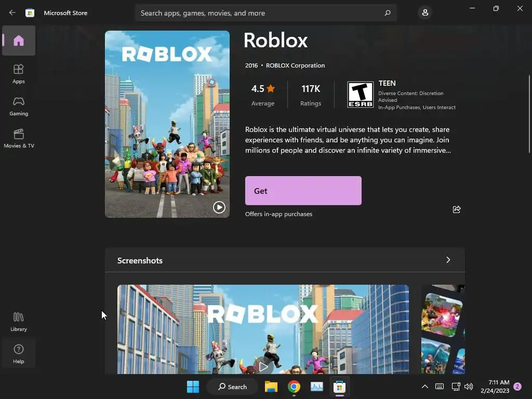Click the Offers in-app purchases note
The height and width of the screenshot is (399, 532).
(x=279, y=214)
